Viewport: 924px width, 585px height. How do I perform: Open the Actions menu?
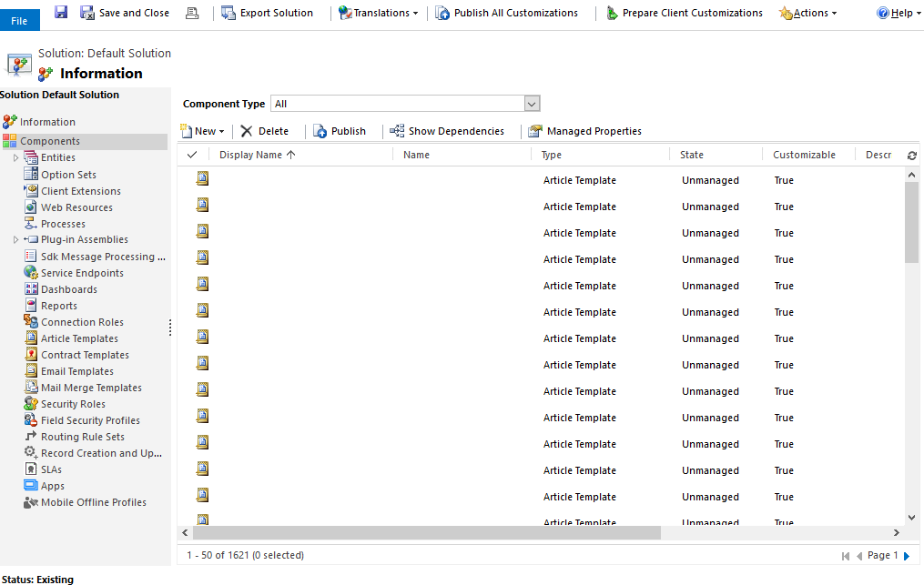pos(808,13)
